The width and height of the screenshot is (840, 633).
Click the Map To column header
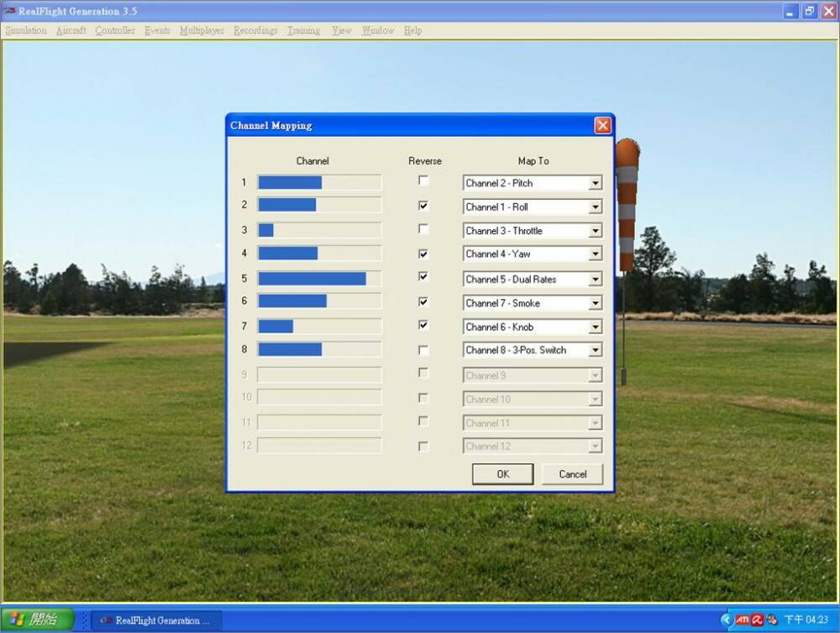pyautogui.click(x=533, y=160)
